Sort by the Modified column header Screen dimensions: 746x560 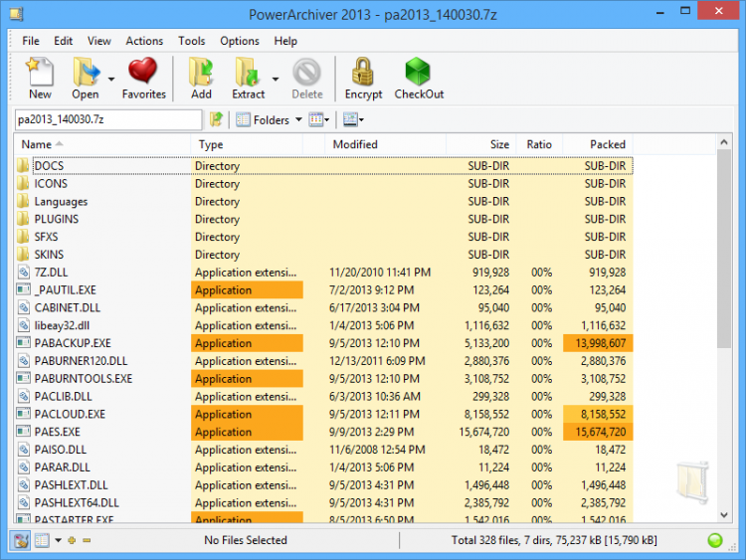(x=385, y=144)
